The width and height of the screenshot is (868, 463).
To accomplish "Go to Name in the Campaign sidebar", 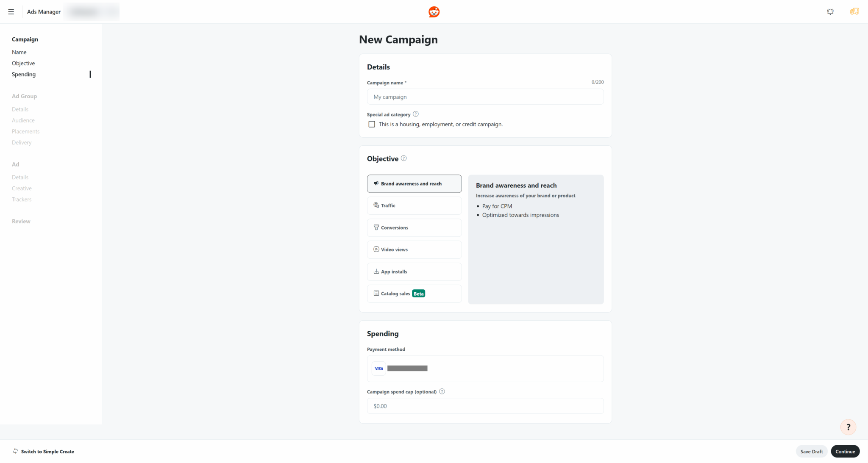I will click(x=19, y=52).
